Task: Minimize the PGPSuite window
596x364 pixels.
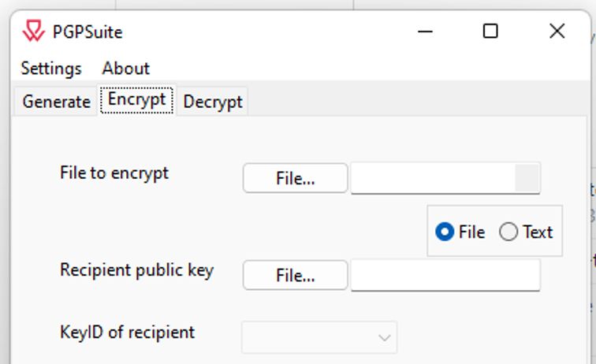Action: pyautogui.click(x=424, y=32)
